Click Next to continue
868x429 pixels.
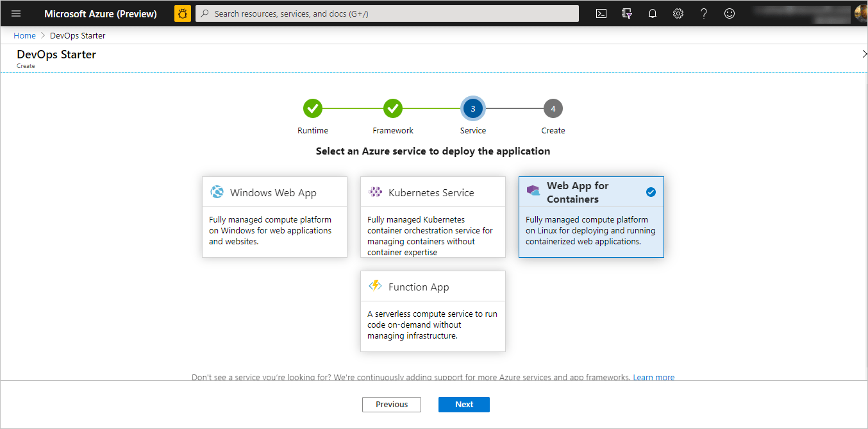point(463,404)
